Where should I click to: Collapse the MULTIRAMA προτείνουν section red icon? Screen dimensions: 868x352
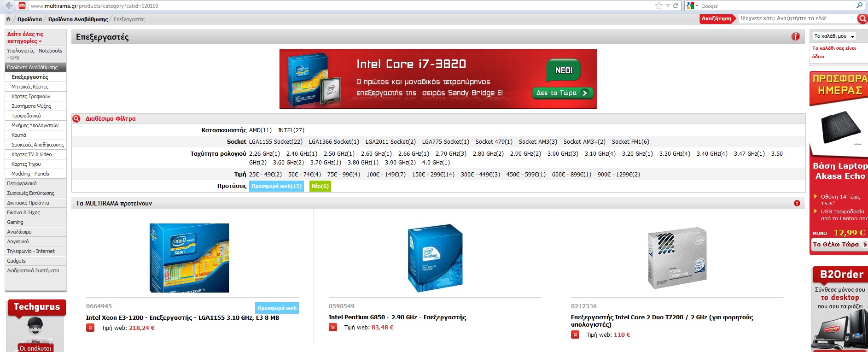[797, 203]
